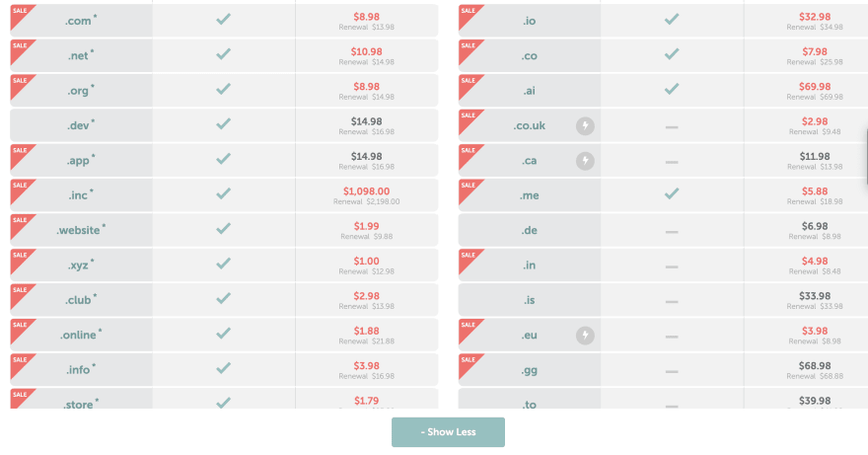Open the .co.uk domain extension
The width and height of the screenshot is (868, 455).
click(530, 125)
